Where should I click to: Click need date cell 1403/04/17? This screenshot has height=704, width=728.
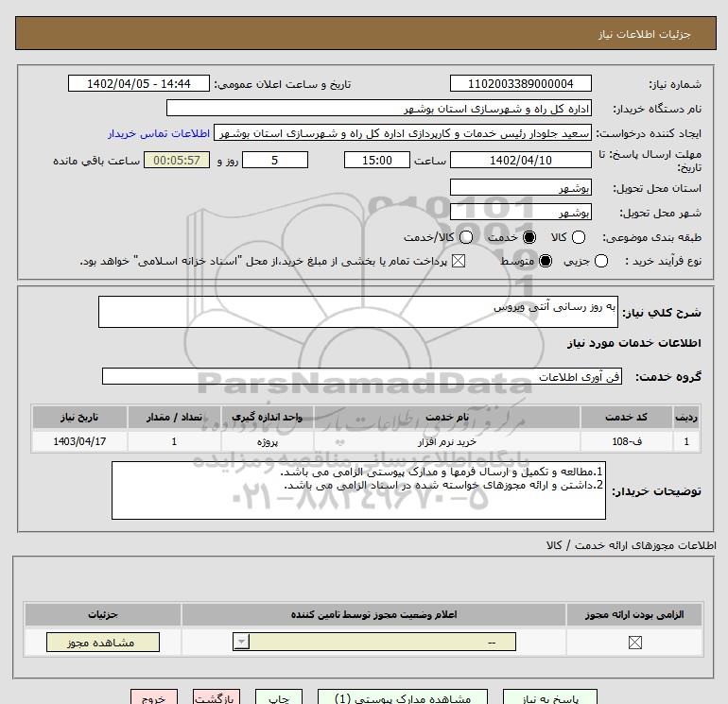[x=79, y=441]
